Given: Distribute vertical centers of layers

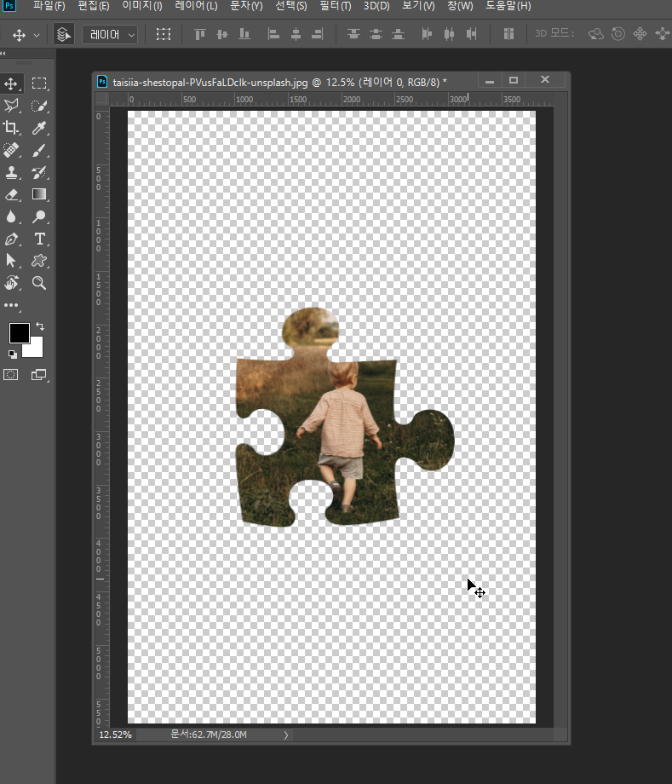Looking at the screenshot, I should (x=376, y=34).
